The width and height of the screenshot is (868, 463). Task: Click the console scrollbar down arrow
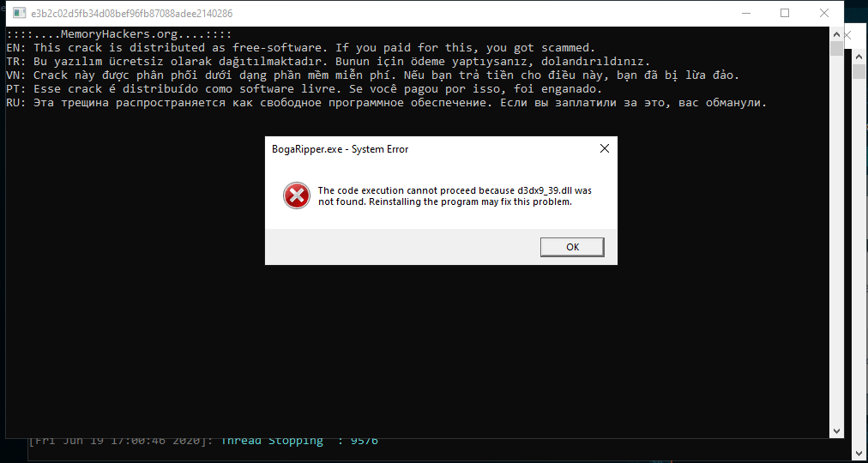point(836,430)
